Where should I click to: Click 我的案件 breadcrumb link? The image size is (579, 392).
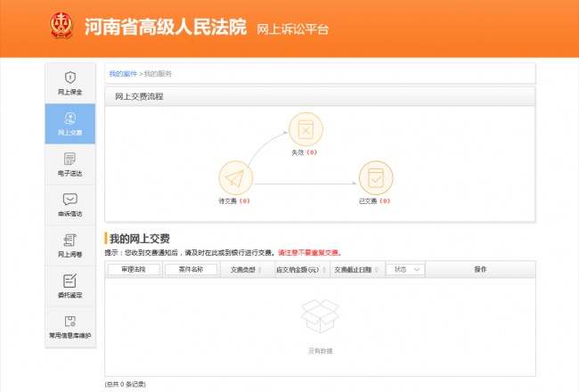coord(123,72)
